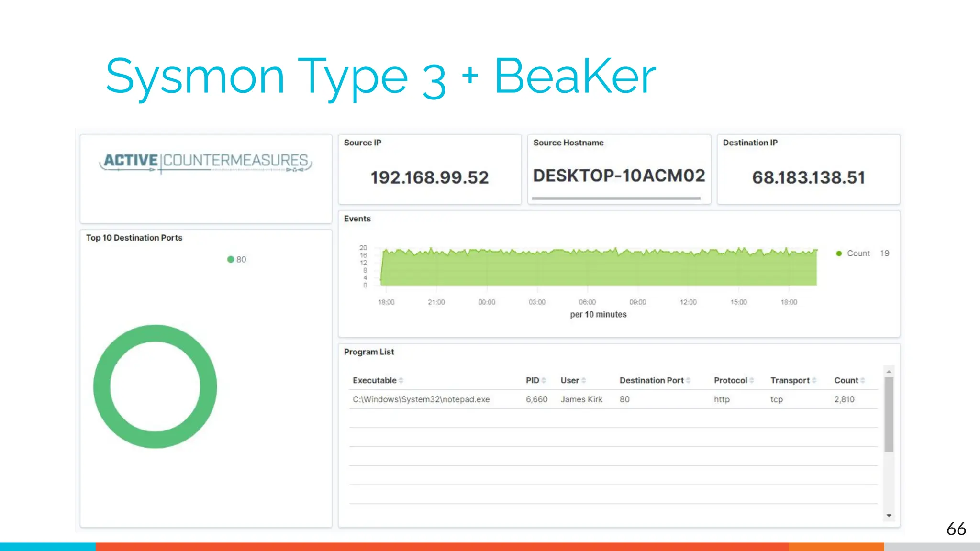Click scrollbar up arrow in Program List
This screenshot has width=980, height=551.
[889, 372]
